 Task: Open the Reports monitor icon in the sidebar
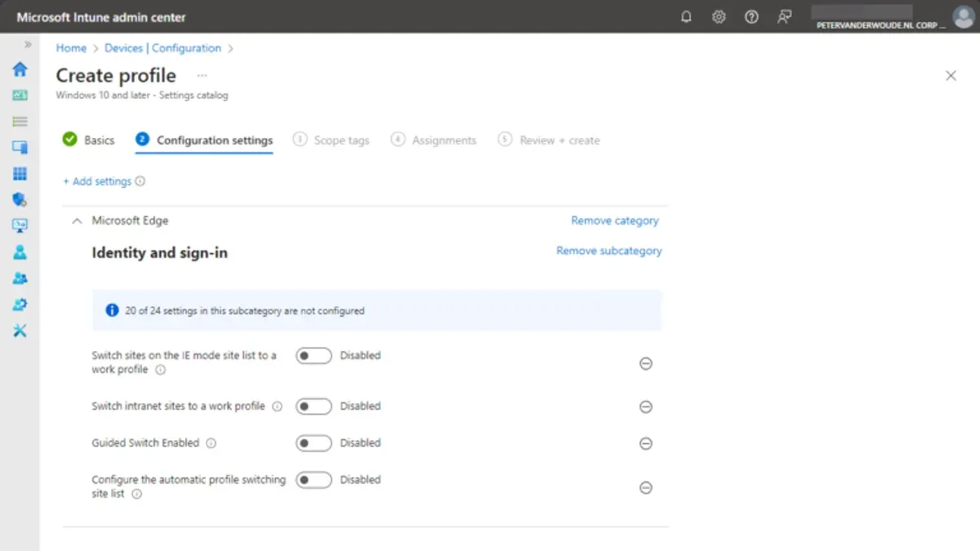point(20,225)
